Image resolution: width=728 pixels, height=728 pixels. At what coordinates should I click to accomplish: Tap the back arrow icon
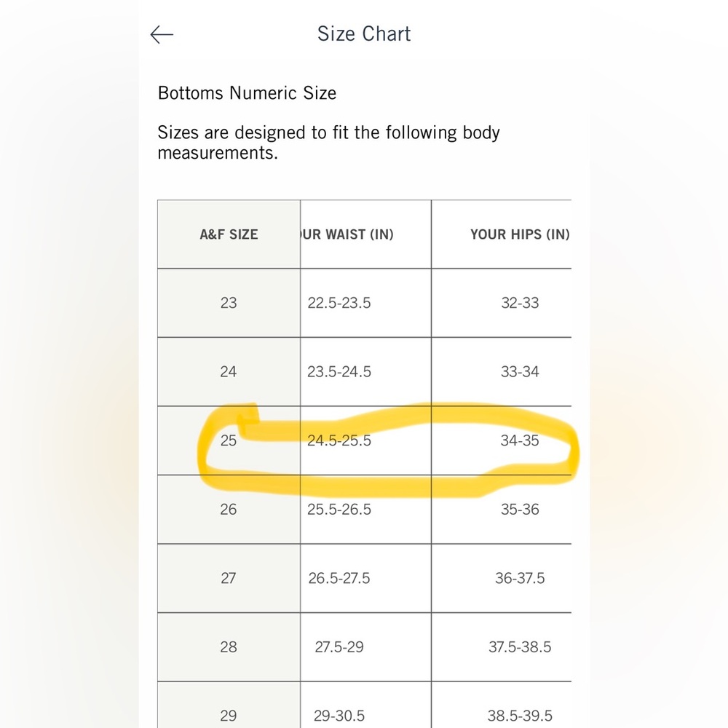point(162,34)
